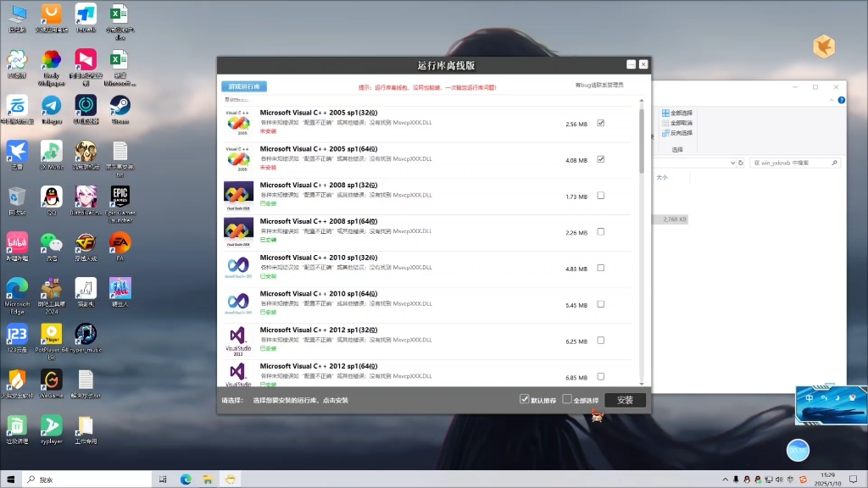Open the This PC desktop icon

17,19
